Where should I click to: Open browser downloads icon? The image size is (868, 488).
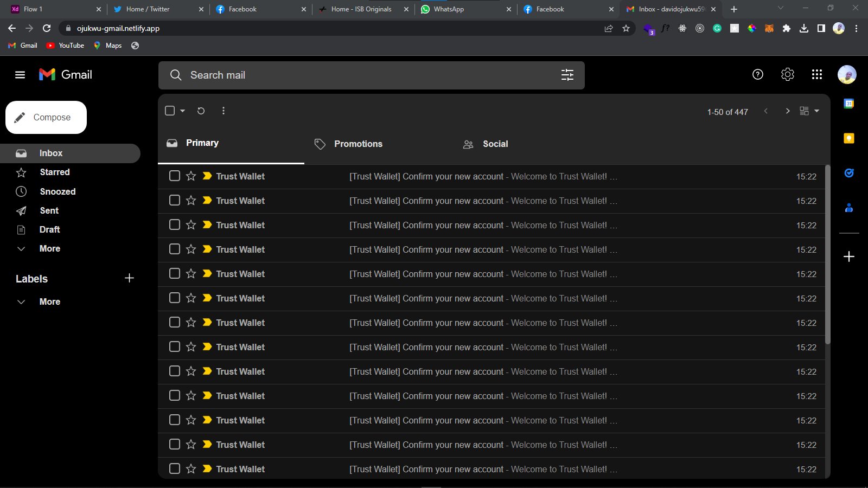[804, 28]
